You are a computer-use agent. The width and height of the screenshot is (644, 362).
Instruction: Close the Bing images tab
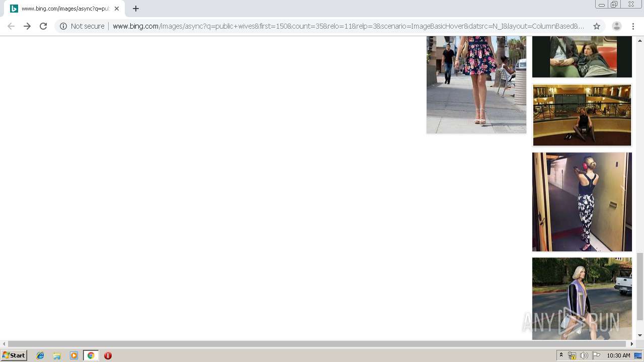(x=117, y=9)
